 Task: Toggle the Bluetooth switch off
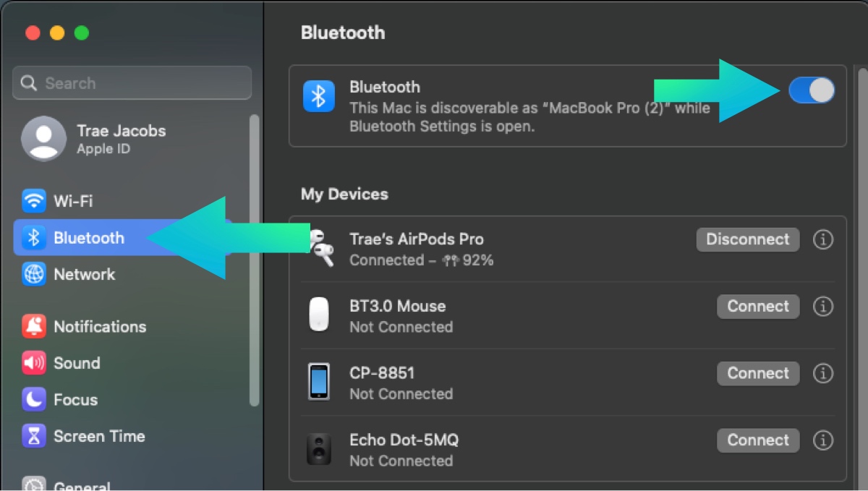(x=811, y=90)
